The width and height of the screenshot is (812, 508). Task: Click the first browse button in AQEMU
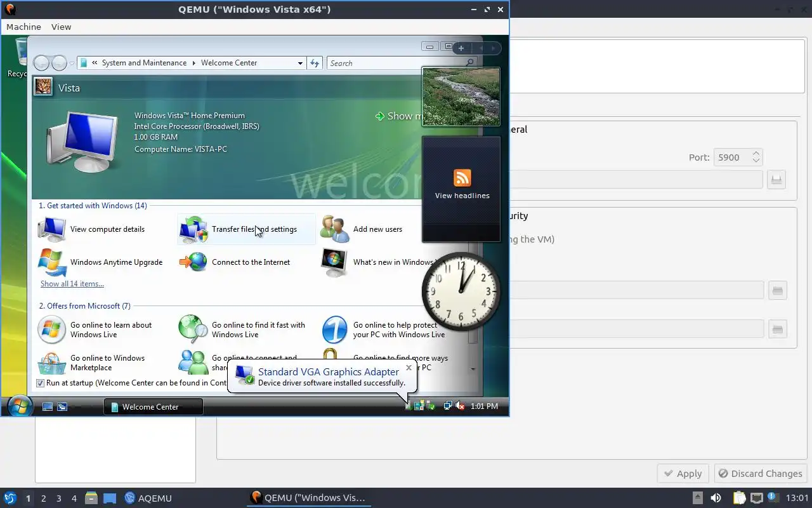point(776,180)
